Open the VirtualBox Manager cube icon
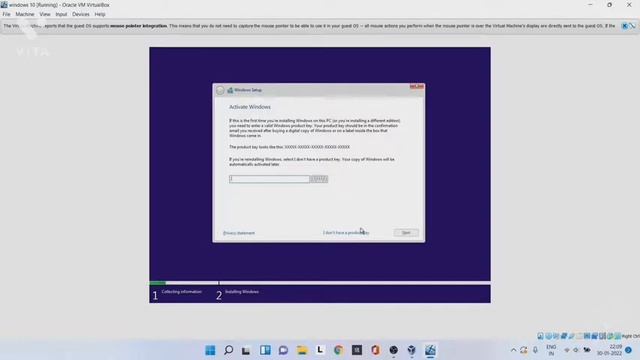The height and width of the screenshot is (360, 640). [411, 350]
